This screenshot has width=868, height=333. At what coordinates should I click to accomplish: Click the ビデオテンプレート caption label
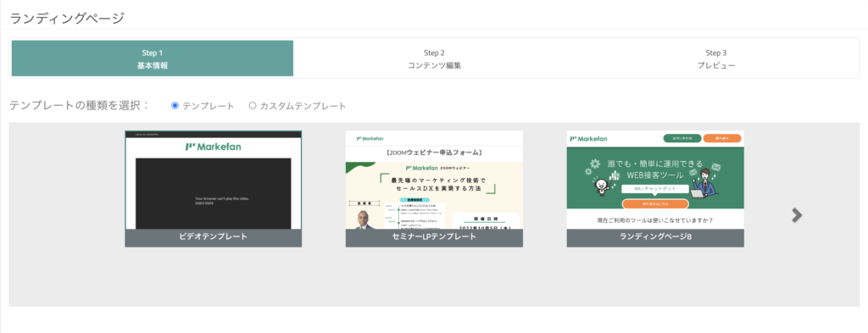click(213, 236)
